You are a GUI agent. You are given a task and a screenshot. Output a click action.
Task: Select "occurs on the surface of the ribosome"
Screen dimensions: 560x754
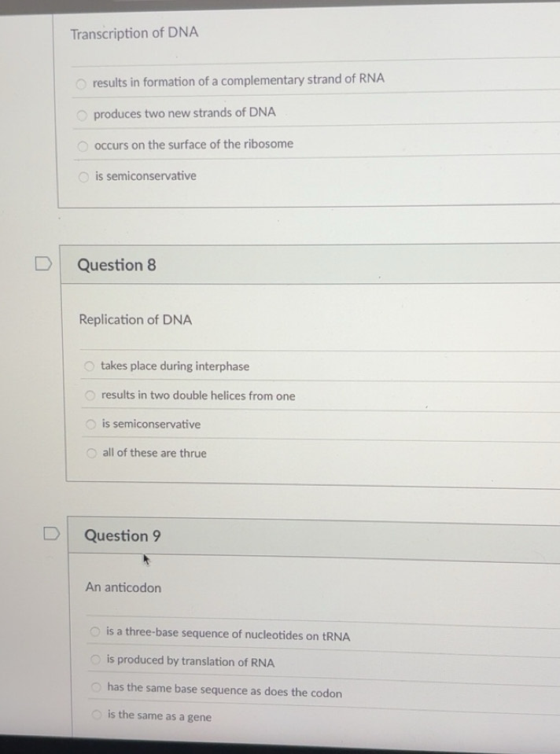[x=83, y=145]
